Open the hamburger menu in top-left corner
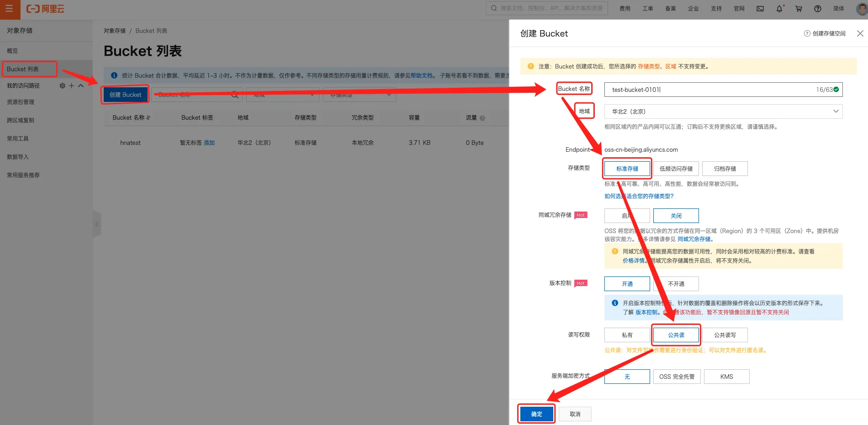Viewport: 868px width, 425px height. pyautogui.click(x=9, y=9)
